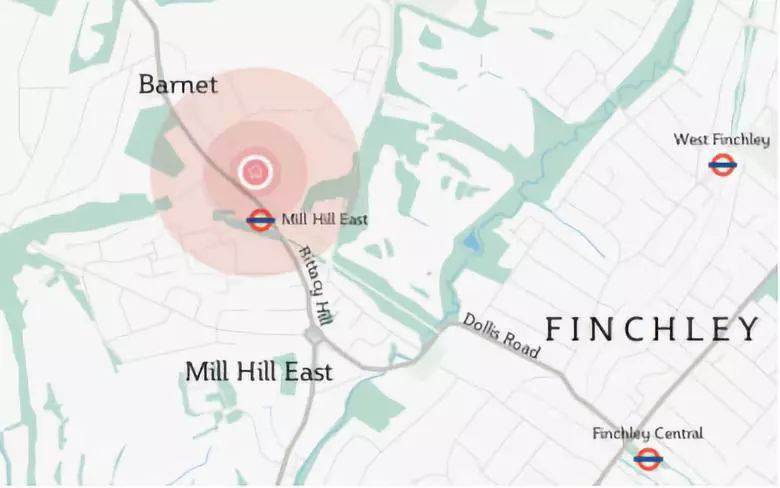Click the large Mill Hill East neighbourhood label
Viewport: 780px width, 488px height.
click(x=259, y=372)
